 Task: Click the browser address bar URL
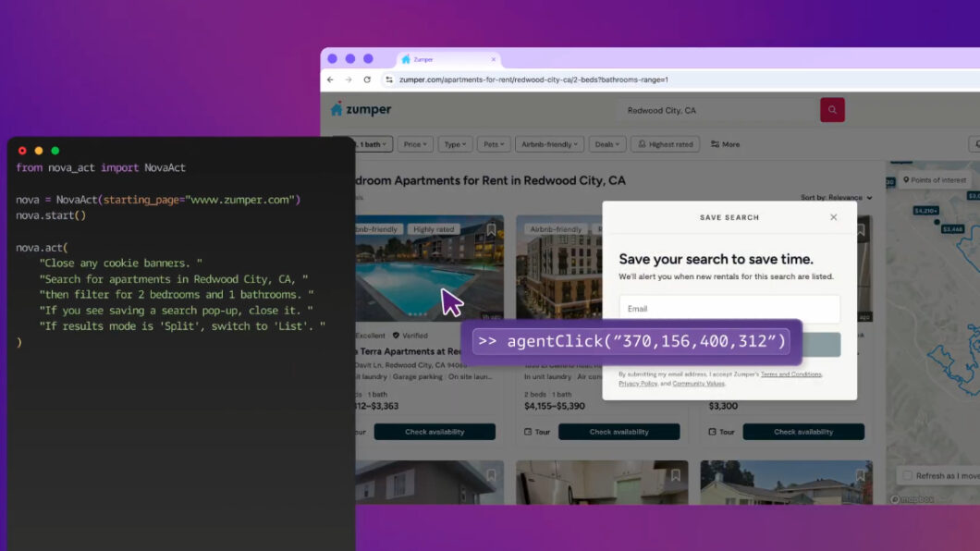point(533,80)
